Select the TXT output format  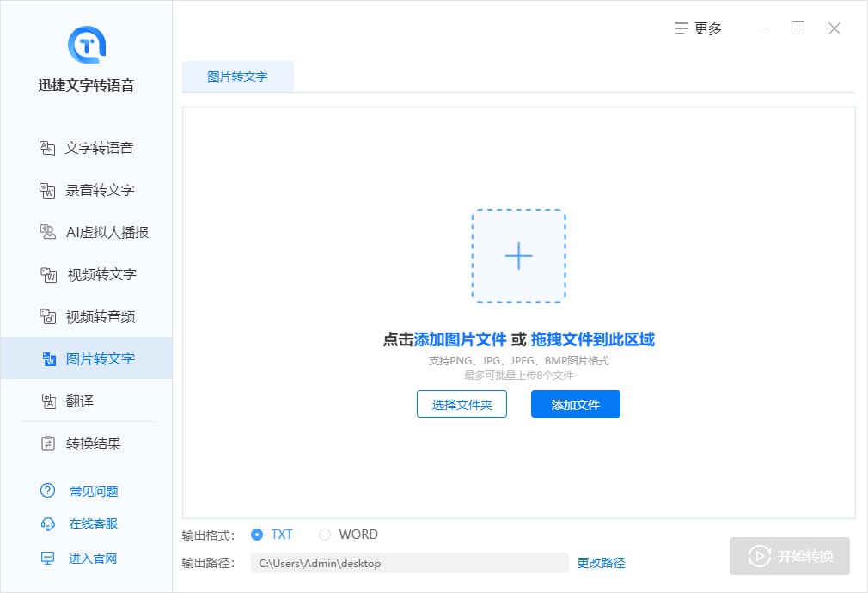(x=259, y=534)
